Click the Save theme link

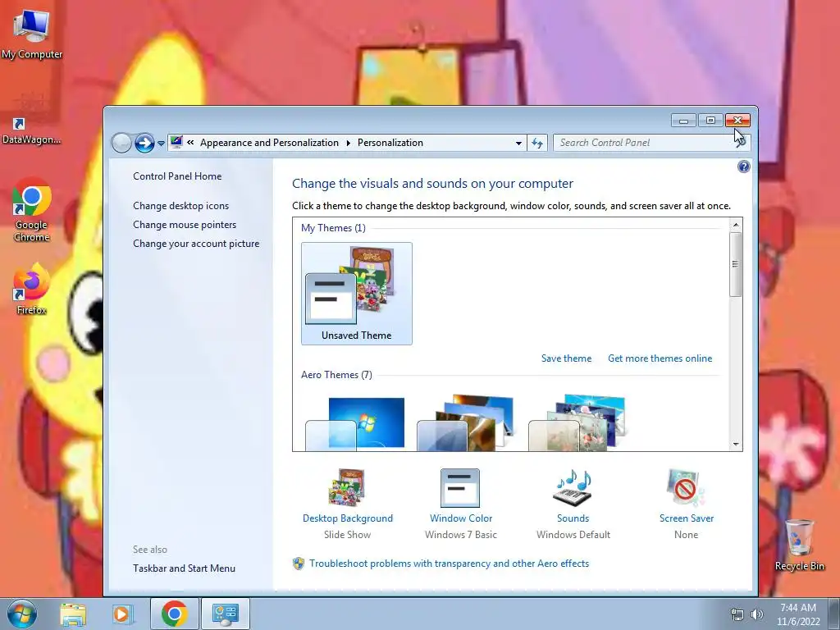tap(566, 358)
